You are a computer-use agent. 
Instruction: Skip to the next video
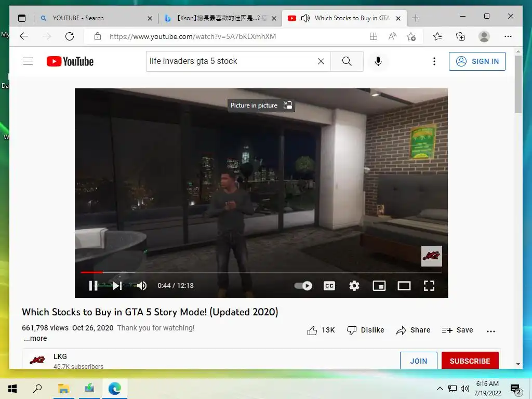click(117, 286)
